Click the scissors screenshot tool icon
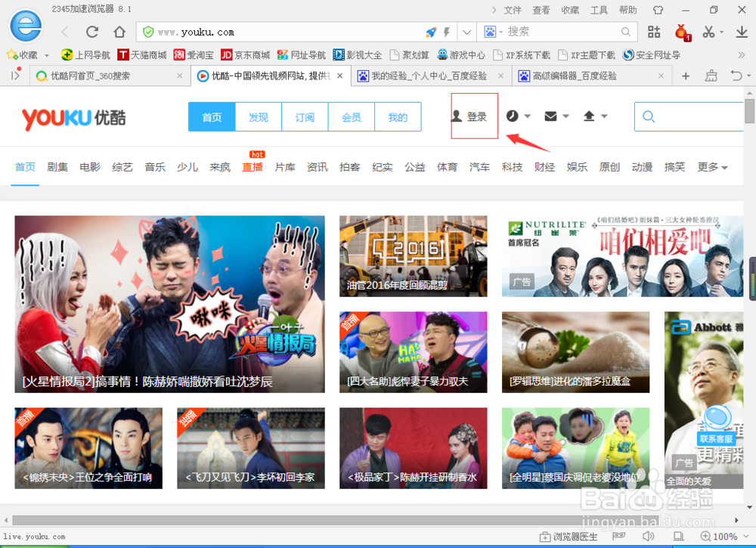The width and height of the screenshot is (756, 548). click(x=708, y=32)
